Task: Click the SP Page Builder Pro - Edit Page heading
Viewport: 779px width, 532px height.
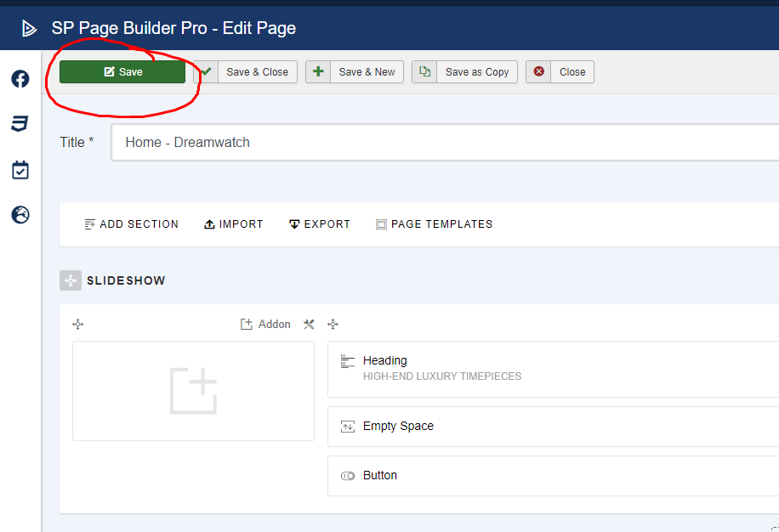Action: 173,28
